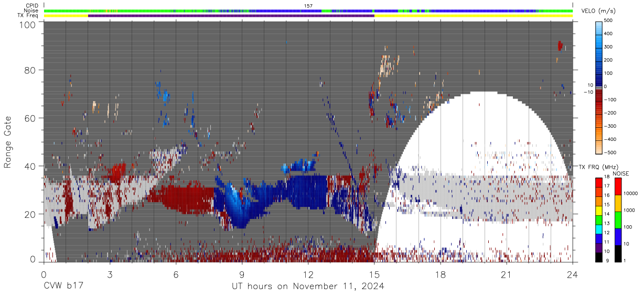Click the CPID label
The width and height of the screenshot is (644, 297).
[31, 6]
